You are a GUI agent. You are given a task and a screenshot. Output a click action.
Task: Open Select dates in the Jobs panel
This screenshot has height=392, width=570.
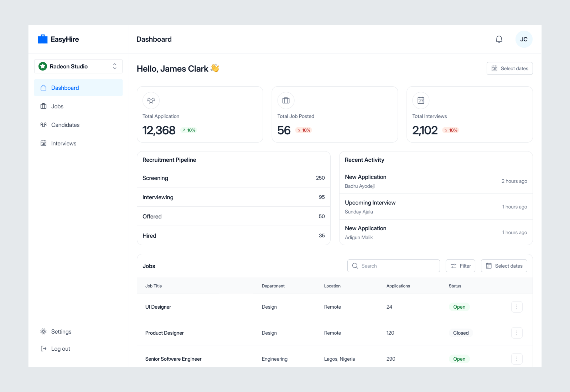[x=504, y=266]
